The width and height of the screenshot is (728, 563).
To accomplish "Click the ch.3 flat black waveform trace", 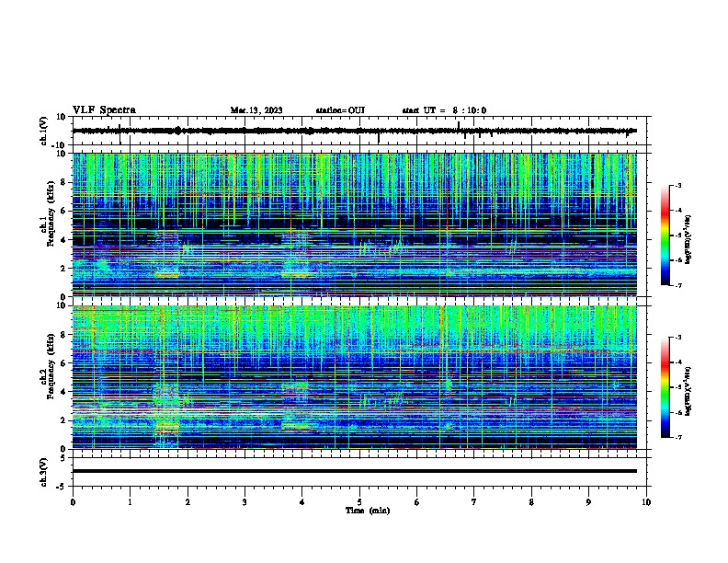I will (x=354, y=471).
